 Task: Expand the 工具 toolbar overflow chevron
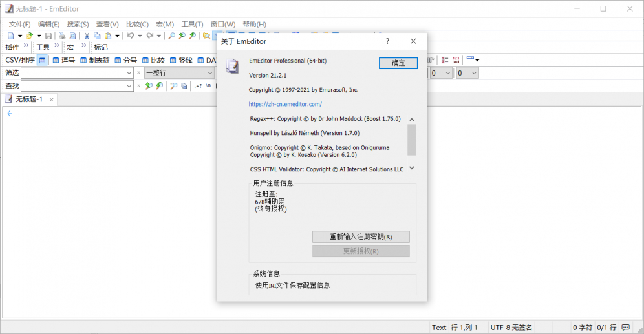[x=57, y=45]
